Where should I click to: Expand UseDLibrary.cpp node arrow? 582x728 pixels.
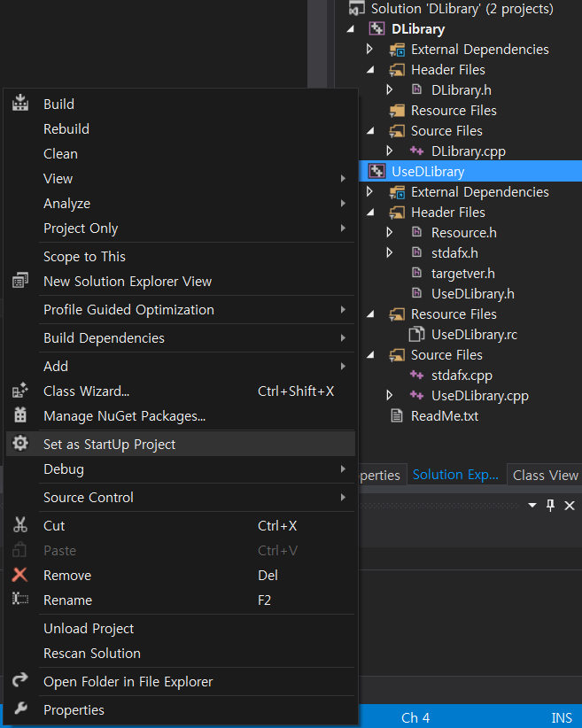pyautogui.click(x=389, y=395)
